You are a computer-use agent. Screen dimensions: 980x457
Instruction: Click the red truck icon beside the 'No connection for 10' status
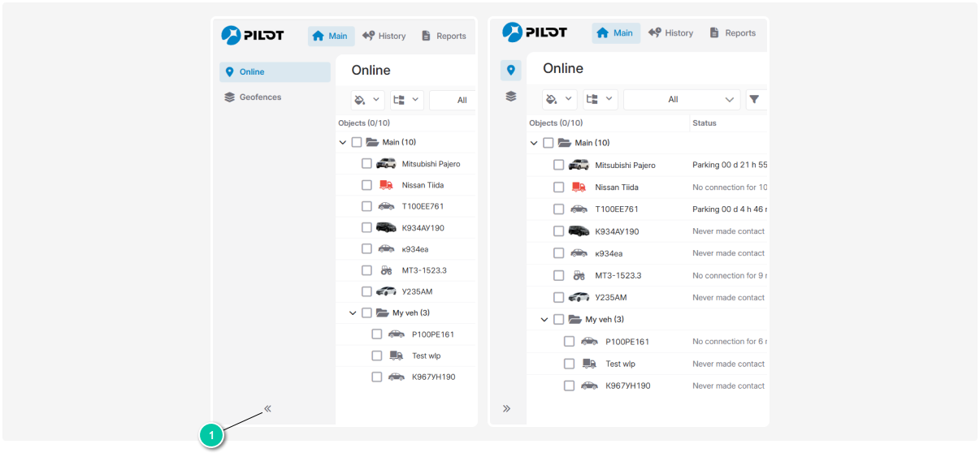(x=579, y=188)
